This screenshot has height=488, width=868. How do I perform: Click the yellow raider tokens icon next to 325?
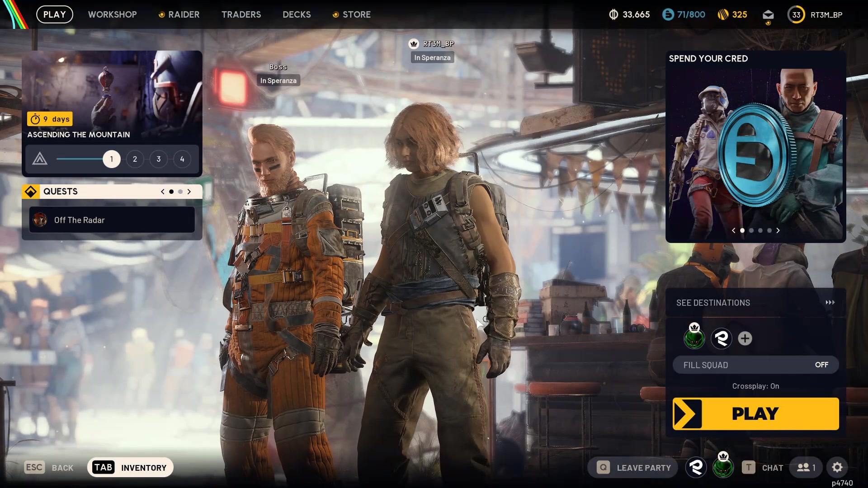click(x=723, y=15)
